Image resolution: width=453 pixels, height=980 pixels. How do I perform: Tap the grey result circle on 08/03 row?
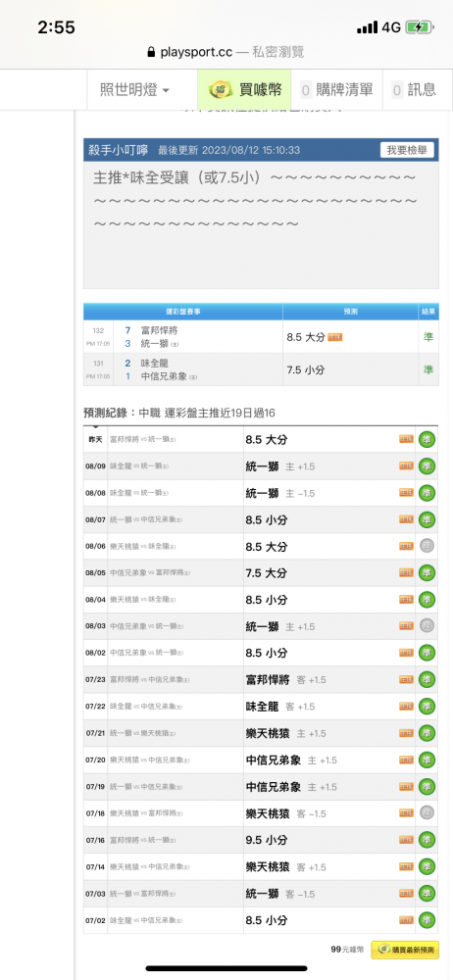(x=428, y=625)
